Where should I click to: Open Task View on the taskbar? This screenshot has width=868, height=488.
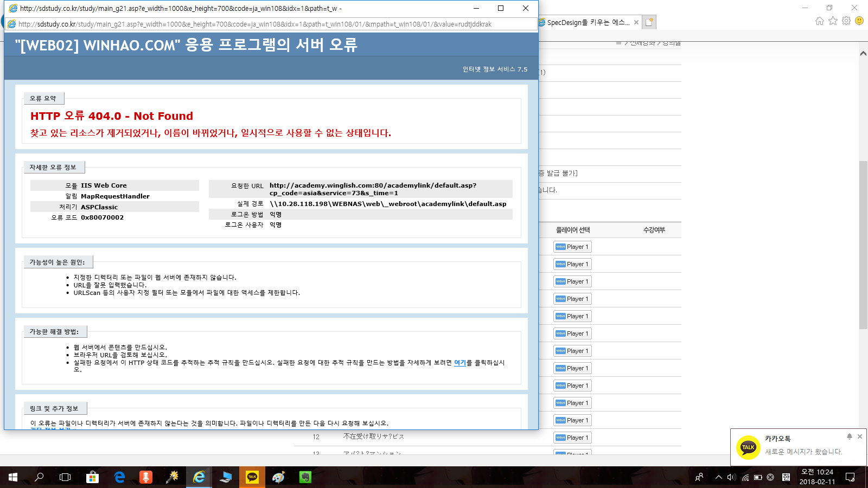click(x=65, y=477)
